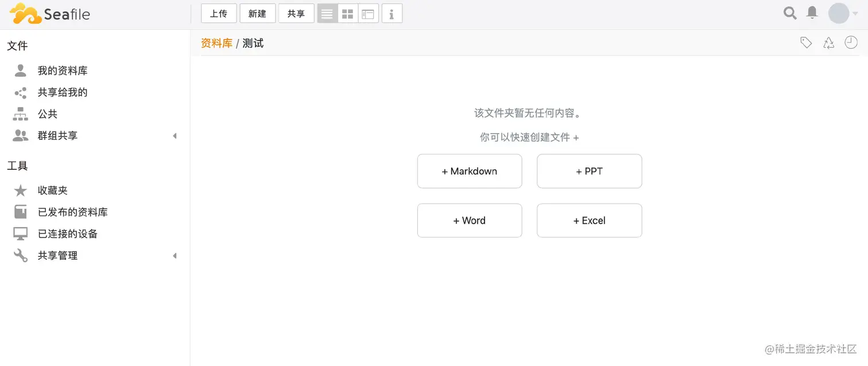Open 收藏夹 favorites

point(53,190)
